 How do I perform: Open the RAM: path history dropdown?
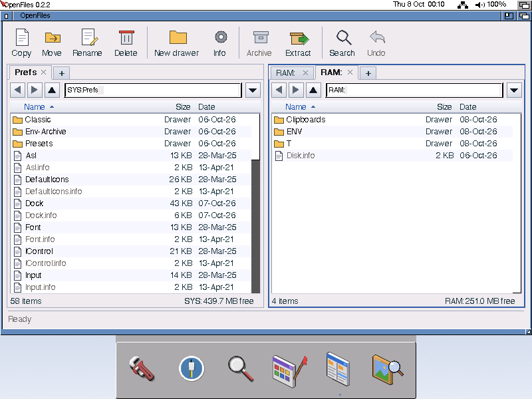point(514,90)
